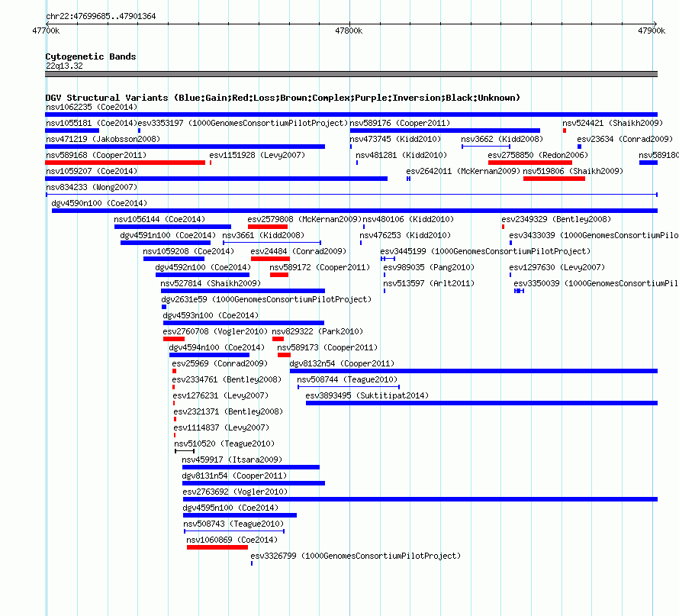
Task: Click esv25969 (Conrad2009) label
Action: pyautogui.click(x=220, y=363)
